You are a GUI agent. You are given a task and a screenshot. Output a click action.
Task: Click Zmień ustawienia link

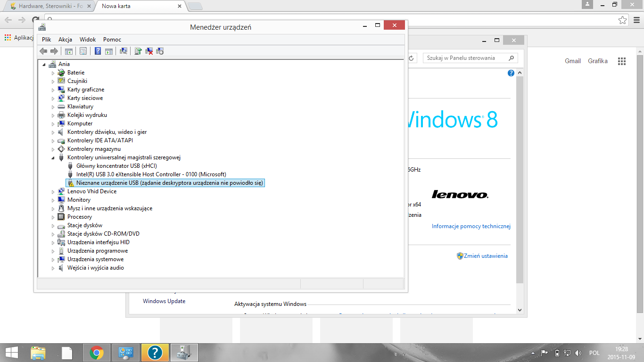tap(486, 256)
